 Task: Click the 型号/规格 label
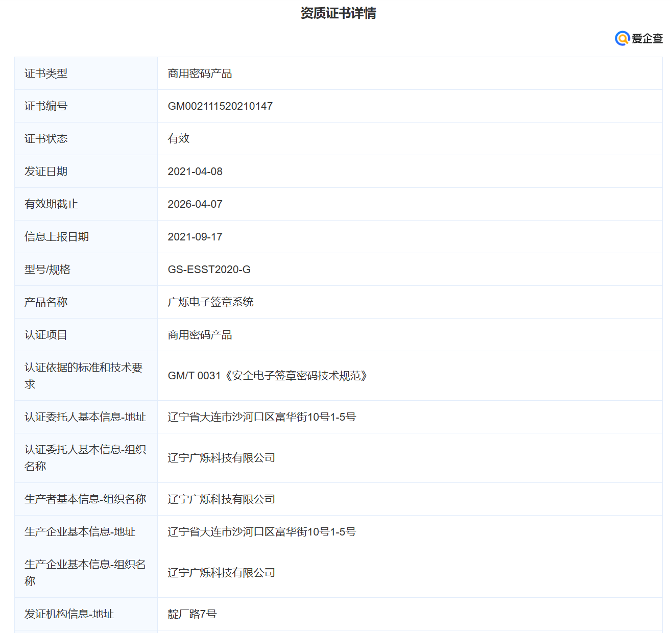(x=47, y=270)
